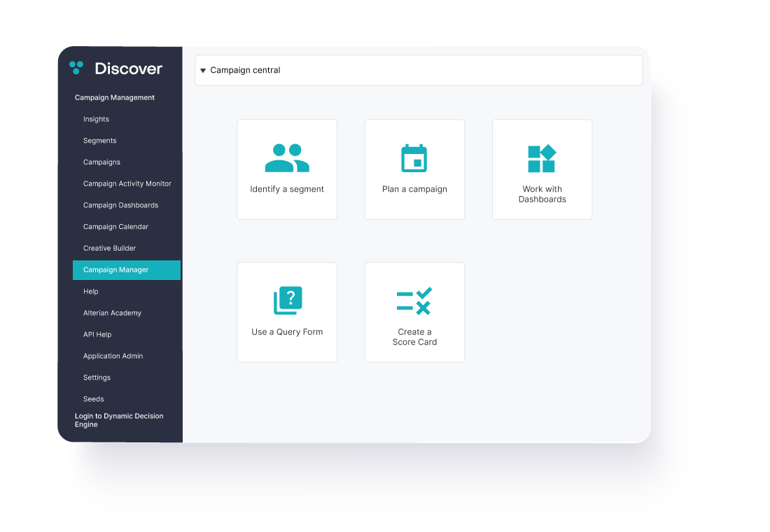This screenshot has width=770, height=532.
Task: Expand the Campaign Management section heading
Action: click(x=115, y=98)
